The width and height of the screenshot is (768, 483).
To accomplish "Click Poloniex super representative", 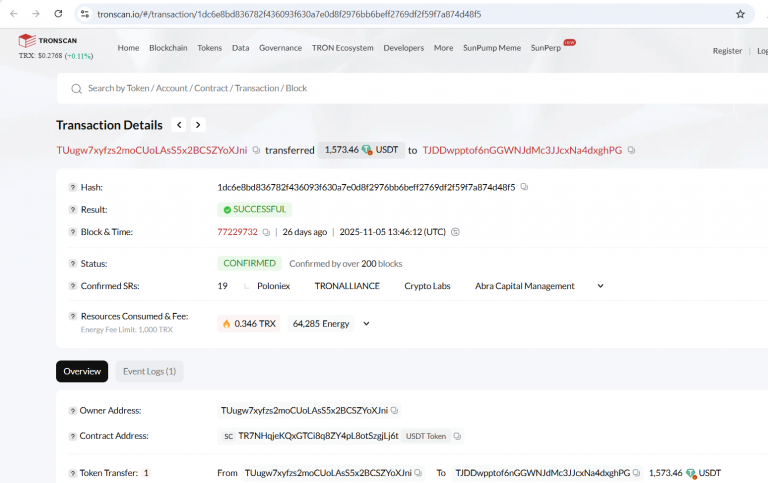I will tap(273, 286).
